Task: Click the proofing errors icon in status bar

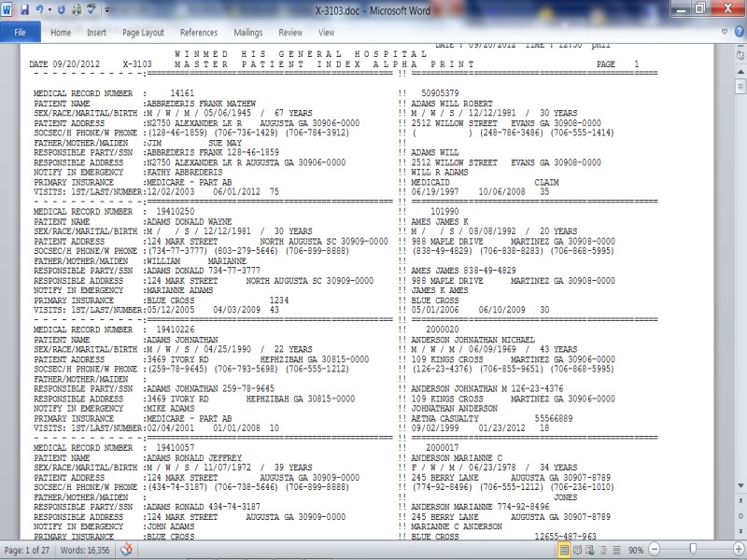Action: (x=126, y=550)
